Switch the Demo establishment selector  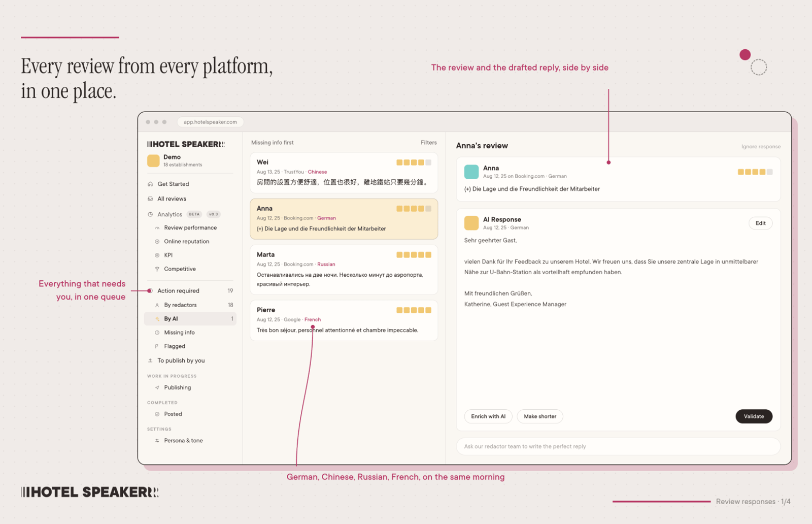pyautogui.click(x=190, y=161)
